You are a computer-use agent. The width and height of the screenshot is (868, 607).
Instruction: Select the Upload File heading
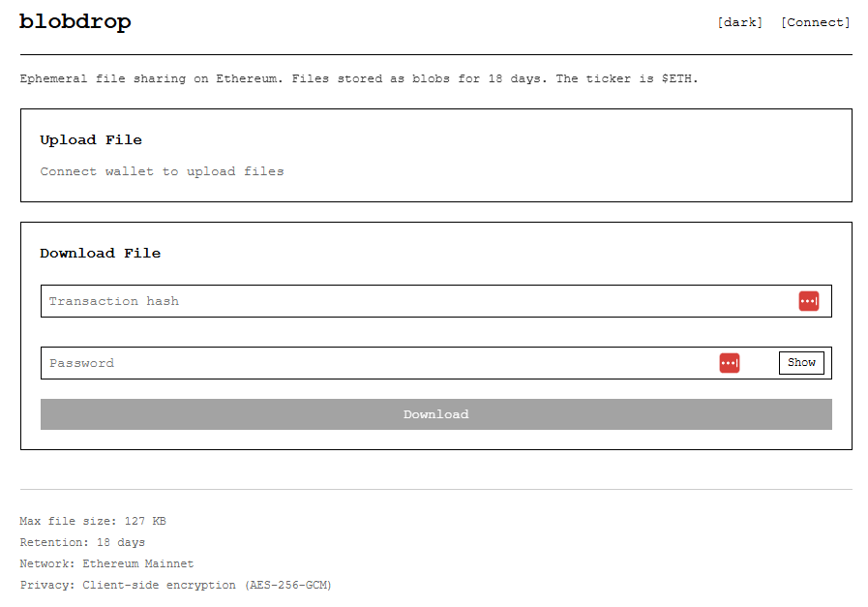(x=90, y=140)
